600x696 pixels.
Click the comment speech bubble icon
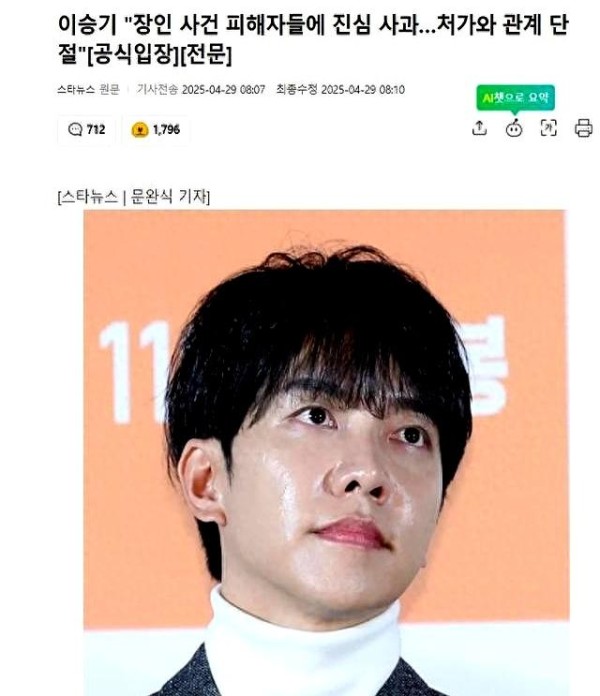coord(75,130)
